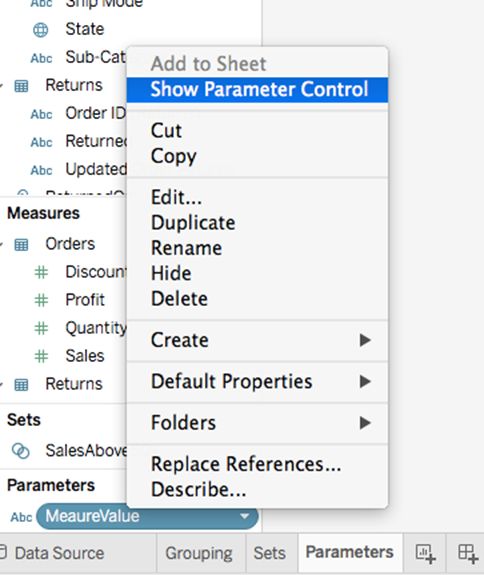Click the new worksheet icon

425,553
